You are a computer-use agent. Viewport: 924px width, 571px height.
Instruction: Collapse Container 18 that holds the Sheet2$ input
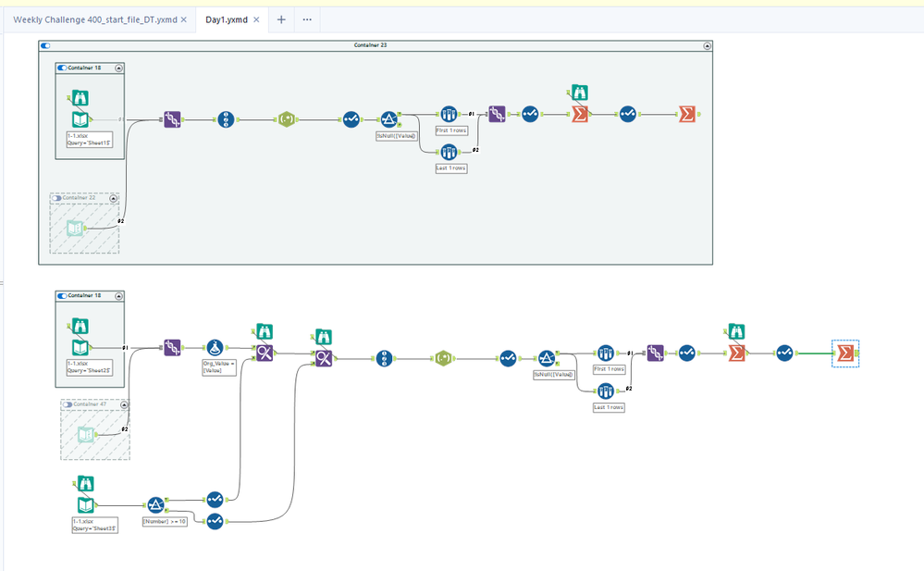pos(118,295)
